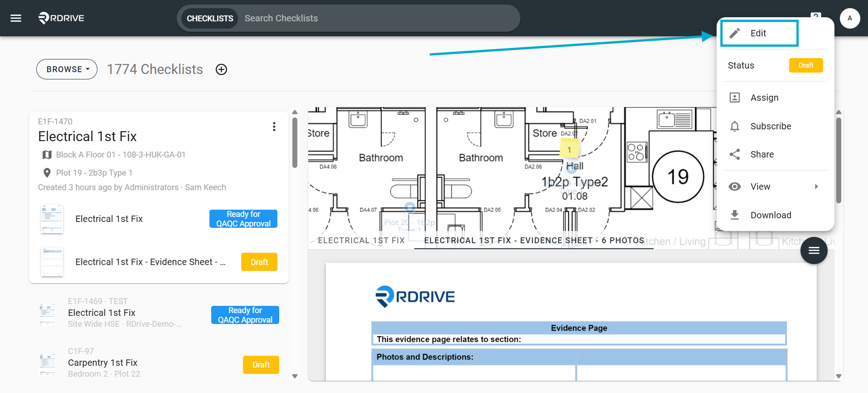Click the pencil Edit icon
This screenshot has width=868, height=393.
735,33
